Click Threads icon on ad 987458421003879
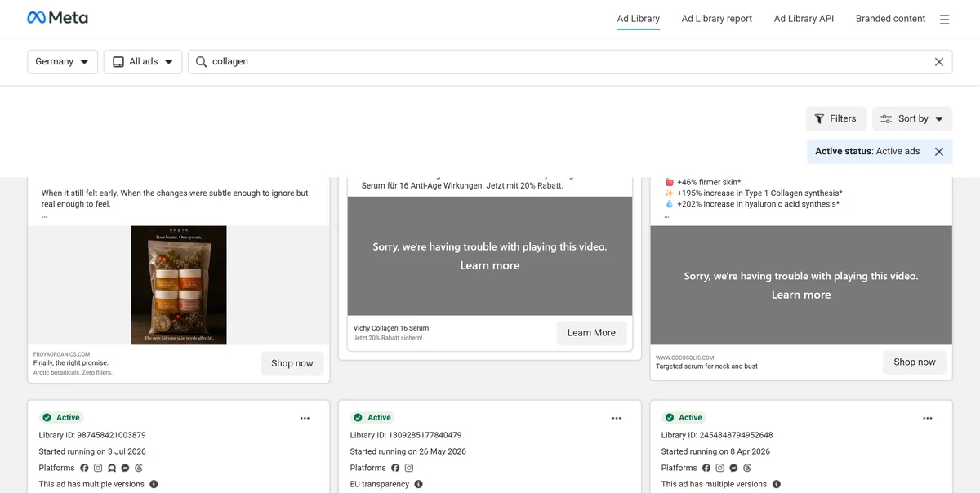 (x=139, y=468)
